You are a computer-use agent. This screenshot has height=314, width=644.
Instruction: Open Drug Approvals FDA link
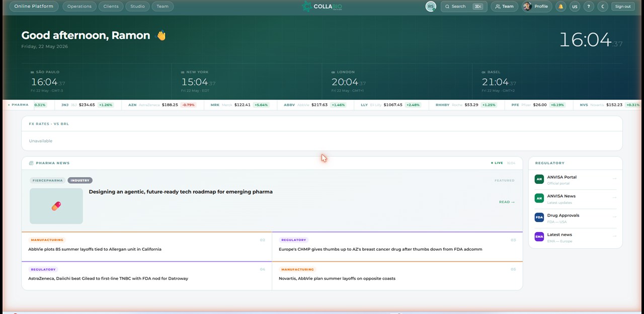point(575,218)
